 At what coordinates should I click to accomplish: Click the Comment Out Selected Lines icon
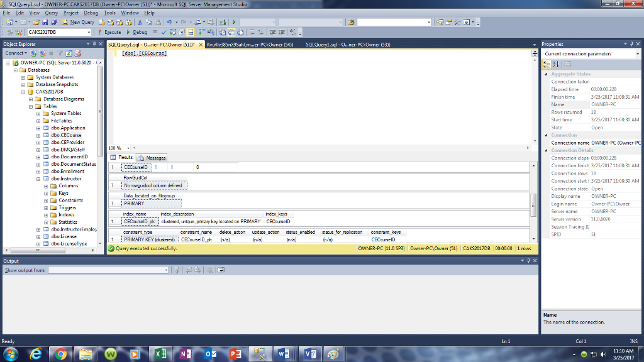(x=252, y=31)
